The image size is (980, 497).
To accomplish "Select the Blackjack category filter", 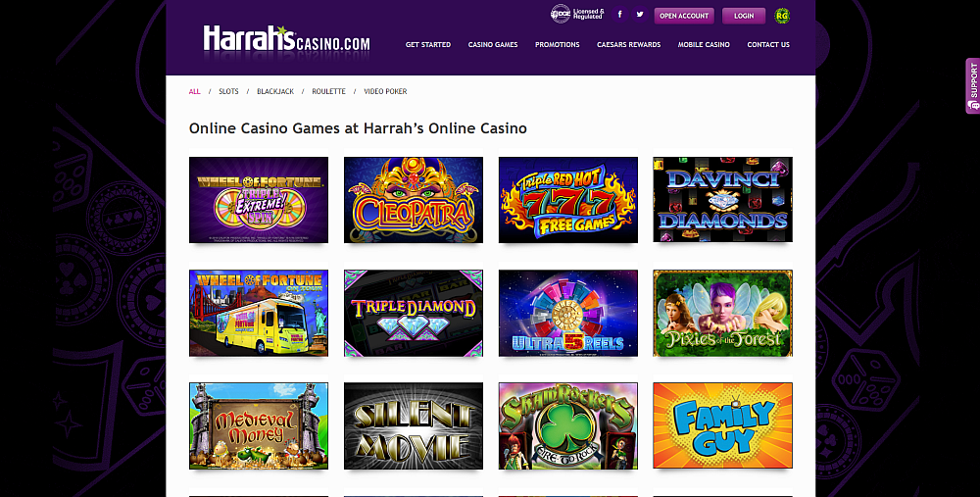I will point(275,91).
